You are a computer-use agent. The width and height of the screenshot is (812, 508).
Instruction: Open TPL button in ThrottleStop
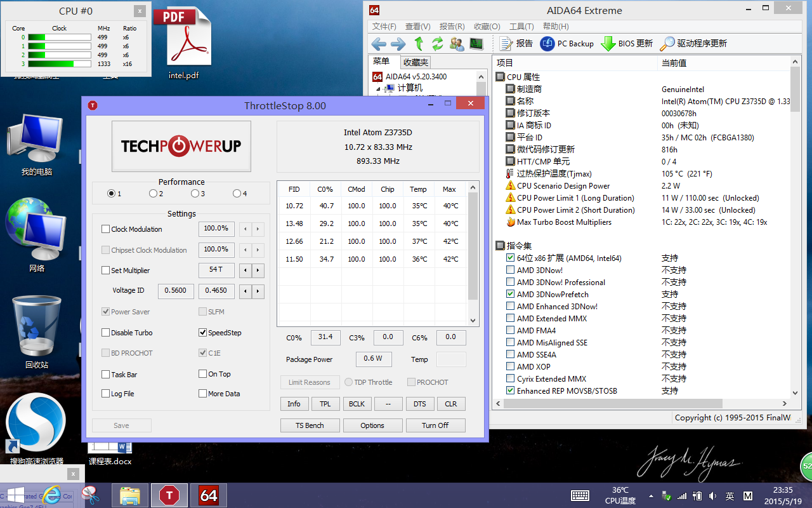coord(325,404)
